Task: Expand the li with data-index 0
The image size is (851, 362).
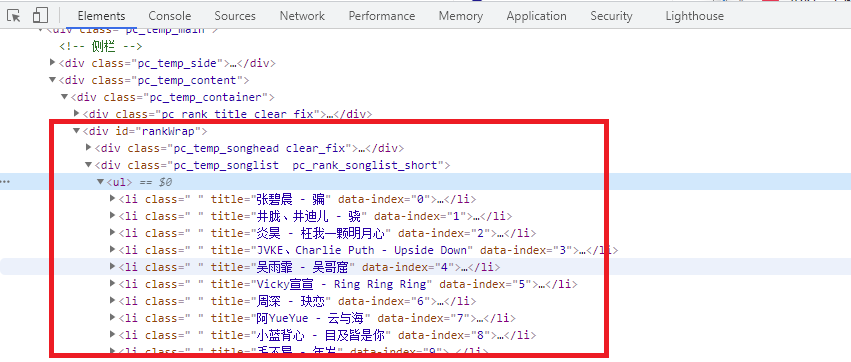Action: [112, 199]
